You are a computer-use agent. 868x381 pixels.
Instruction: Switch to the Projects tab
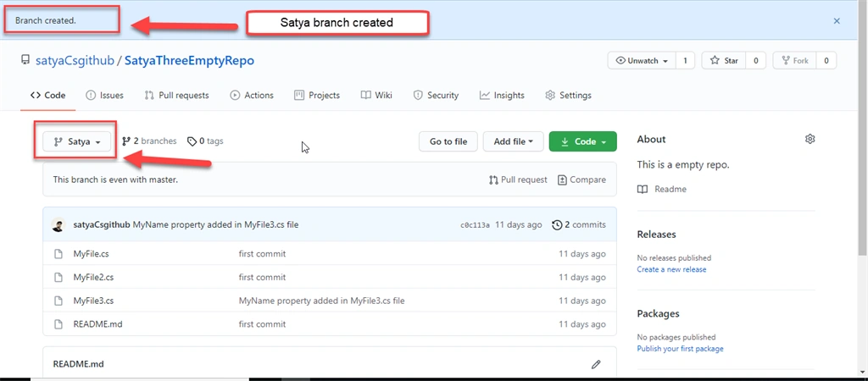pyautogui.click(x=317, y=95)
